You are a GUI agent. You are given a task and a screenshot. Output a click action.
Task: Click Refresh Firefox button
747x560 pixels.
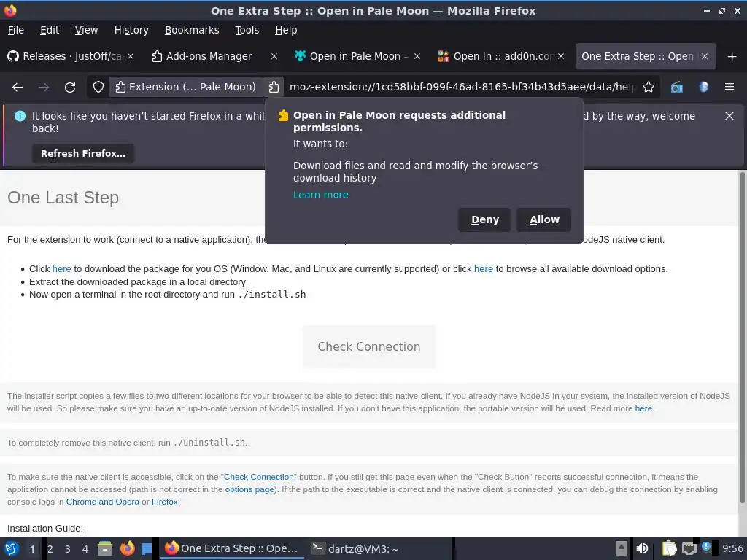point(83,153)
